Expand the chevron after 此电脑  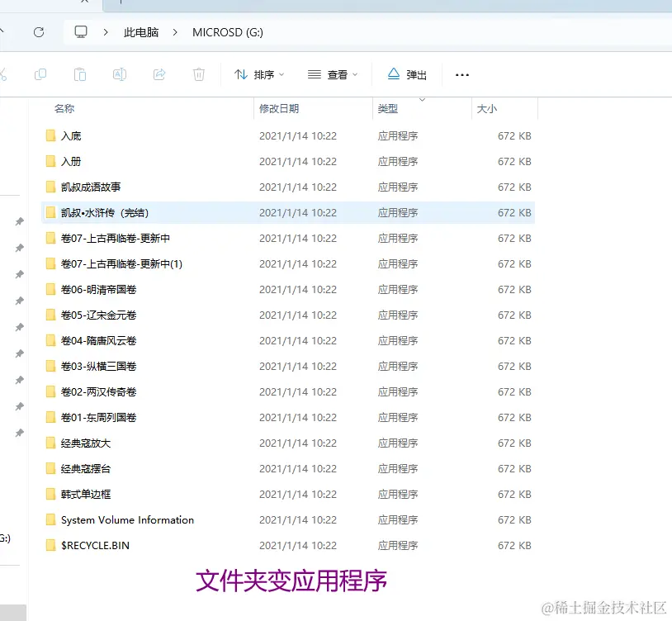pos(175,32)
